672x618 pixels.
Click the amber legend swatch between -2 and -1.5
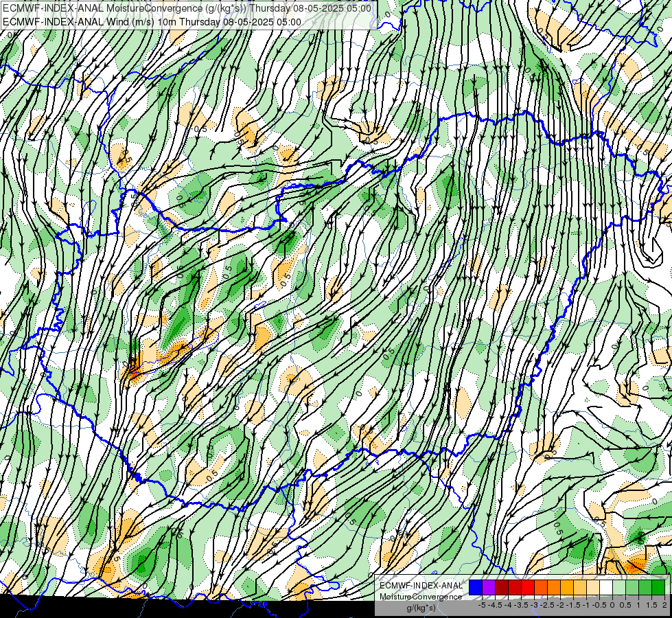point(567,588)
